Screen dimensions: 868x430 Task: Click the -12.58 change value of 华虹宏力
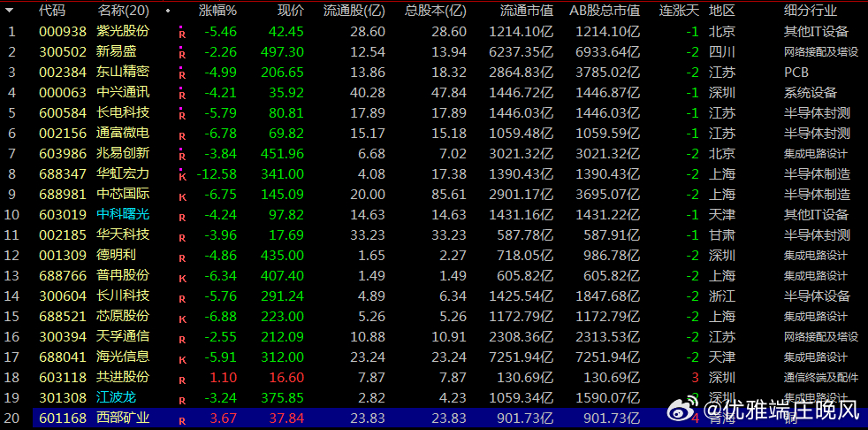(x=216, y=174)
